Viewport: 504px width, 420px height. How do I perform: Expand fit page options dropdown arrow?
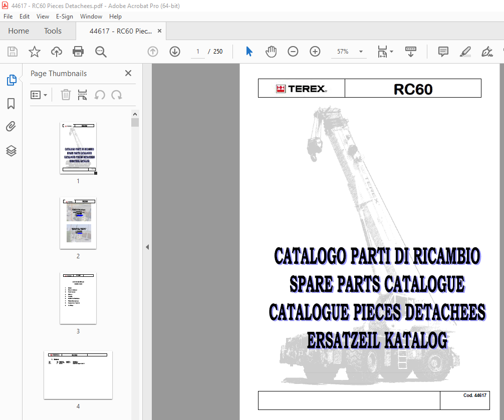click(391, 52)
